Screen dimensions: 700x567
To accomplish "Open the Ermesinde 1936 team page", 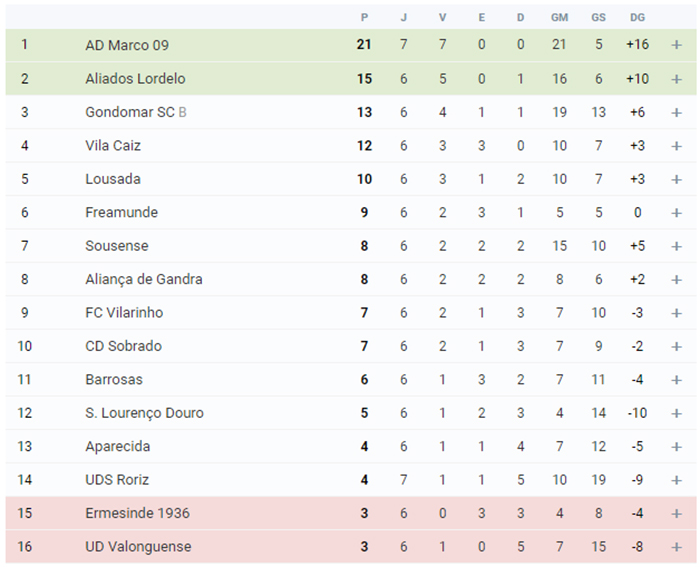I will point(138,513).
